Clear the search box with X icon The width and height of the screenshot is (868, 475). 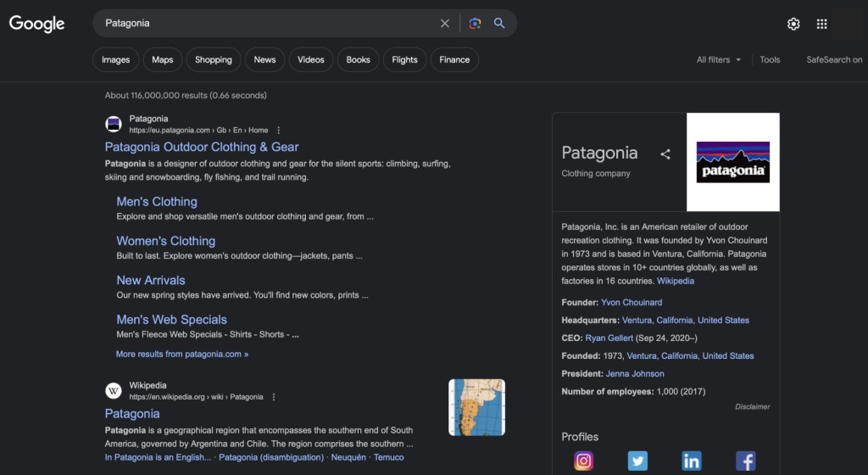click(444, 23)
